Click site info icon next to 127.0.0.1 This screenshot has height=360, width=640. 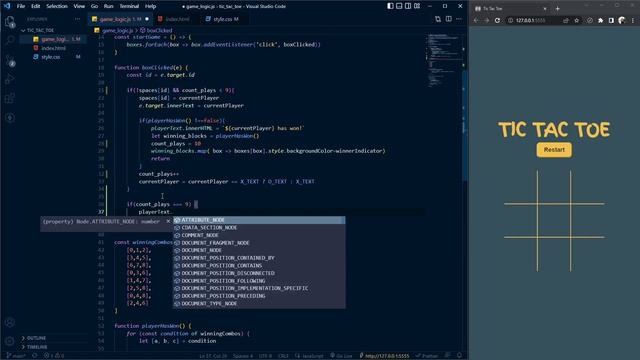[510, 20]
